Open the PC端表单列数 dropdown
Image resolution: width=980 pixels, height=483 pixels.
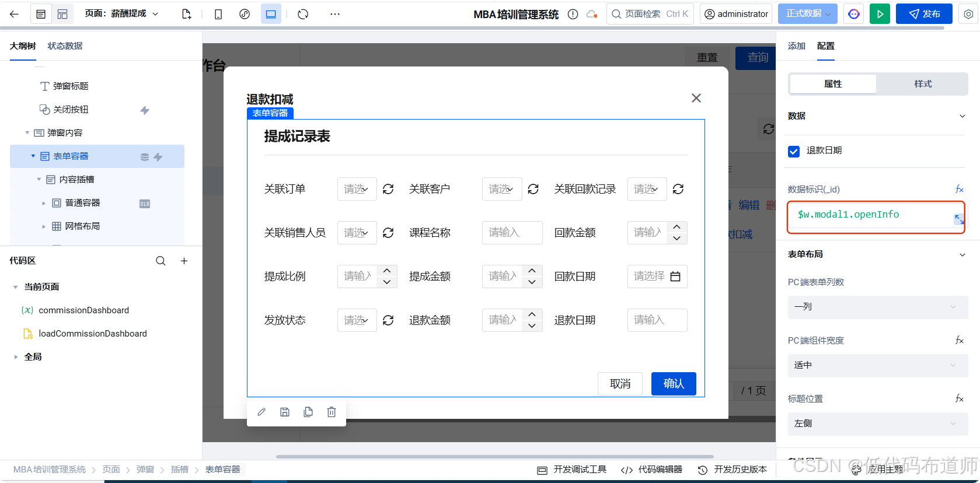[878, 307]
